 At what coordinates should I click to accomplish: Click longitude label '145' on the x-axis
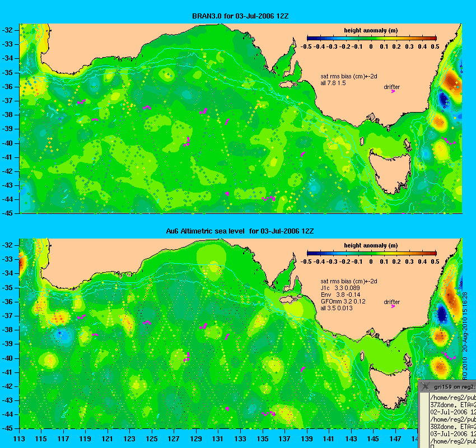(x=373, y=438)
